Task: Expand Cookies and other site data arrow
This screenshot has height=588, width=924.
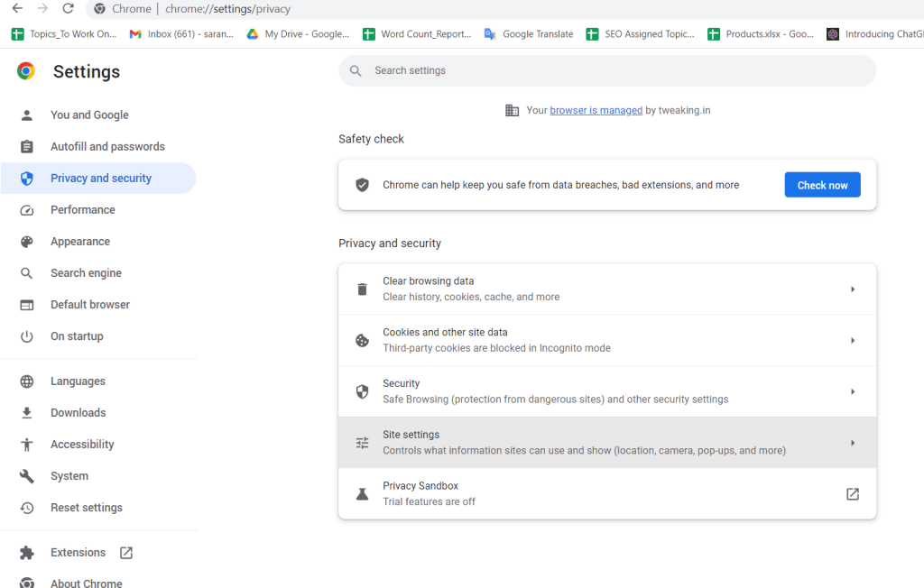Action: [x=853, y=341]
